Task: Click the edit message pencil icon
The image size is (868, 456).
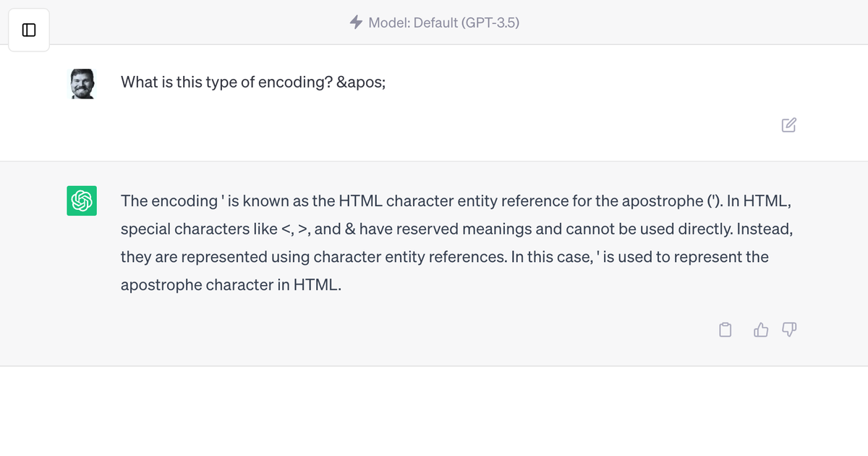Action: [x=789, y=124]
